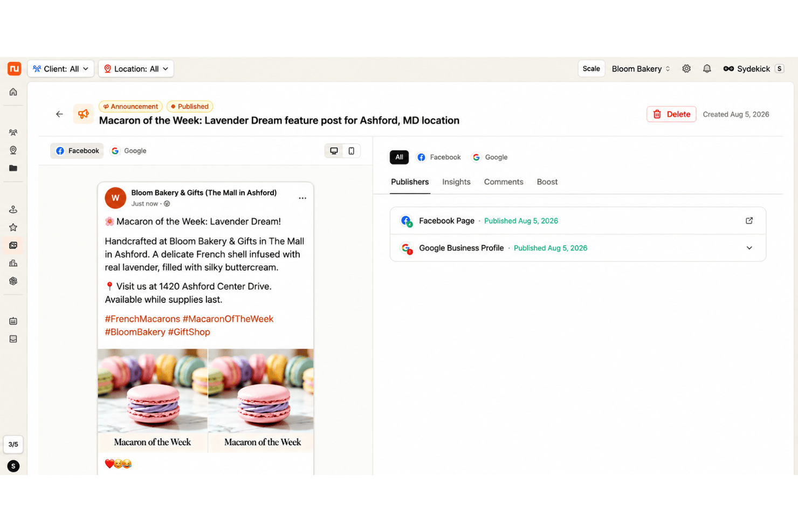Open the star reviews icon in sidebar
This screenshot has height=532, width=798.
tap(13, 227)
